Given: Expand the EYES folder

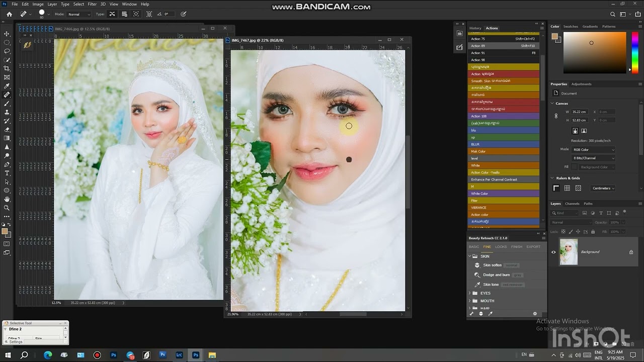Looking at the screenshot, I should point(470,293).
